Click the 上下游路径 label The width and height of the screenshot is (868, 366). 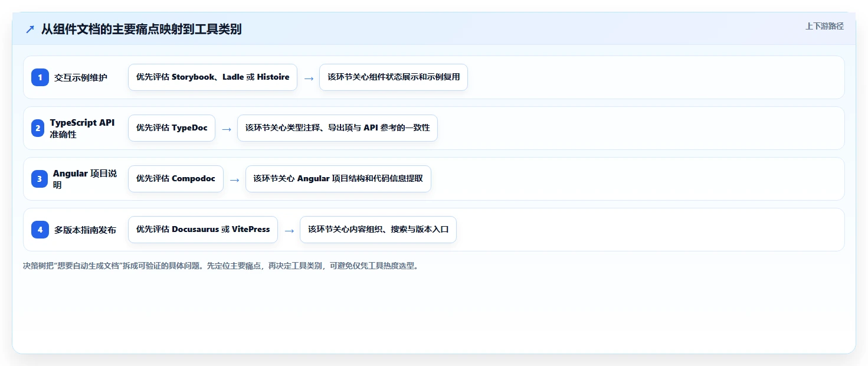824,26
